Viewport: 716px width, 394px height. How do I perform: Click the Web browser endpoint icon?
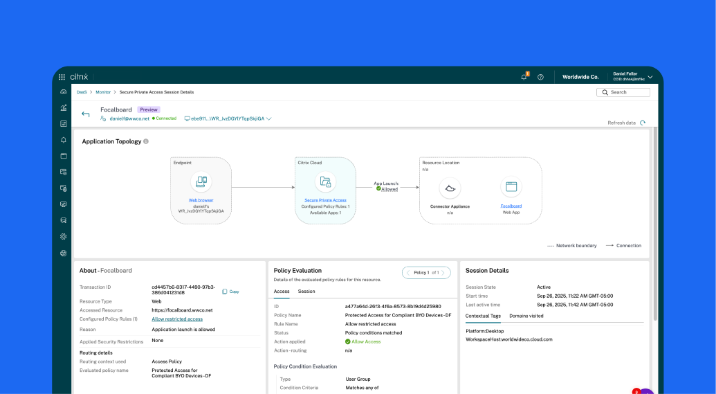click(x=201, y=182)
